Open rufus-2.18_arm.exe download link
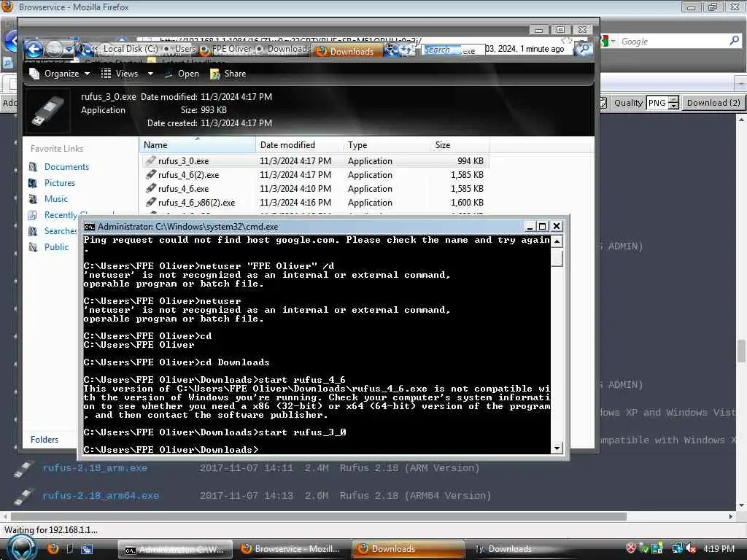Screen dimensions: 747x560 pos(95,468)
